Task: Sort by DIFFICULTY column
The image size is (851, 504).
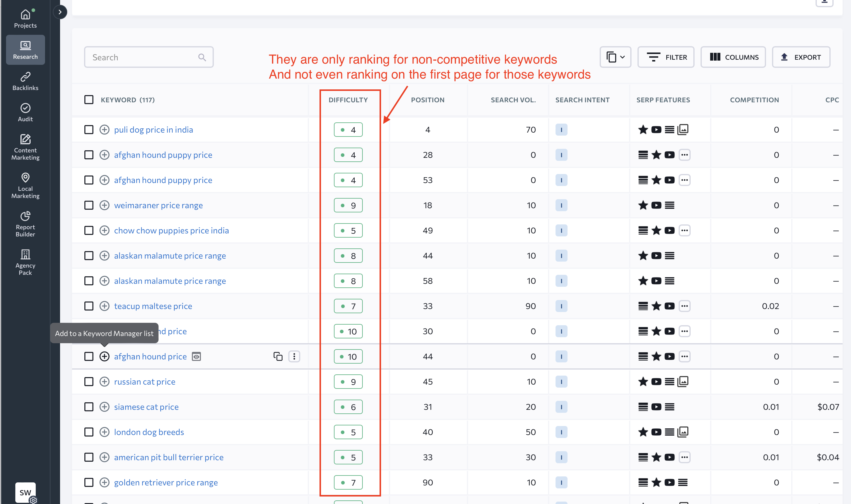Action: point(348,100)
